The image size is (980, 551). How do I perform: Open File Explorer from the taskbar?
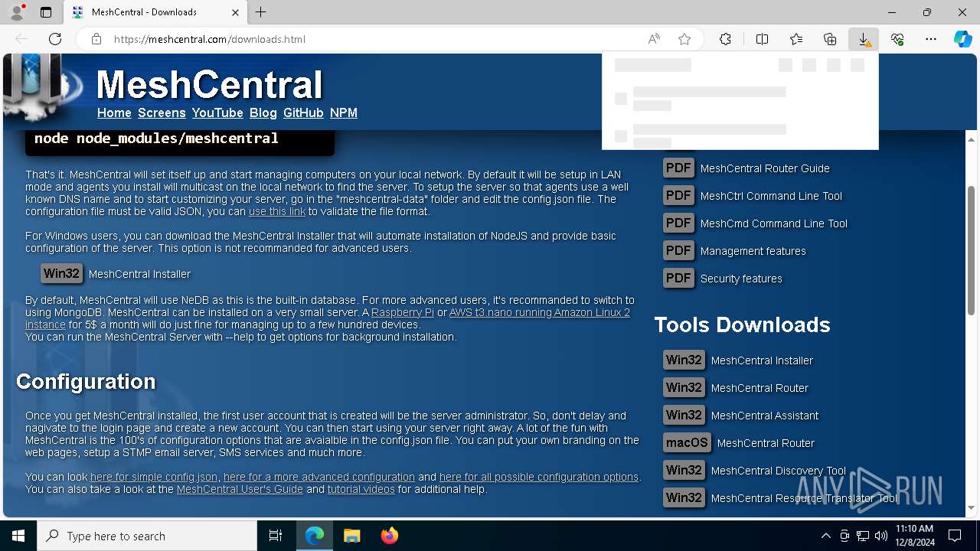[351, 536]
